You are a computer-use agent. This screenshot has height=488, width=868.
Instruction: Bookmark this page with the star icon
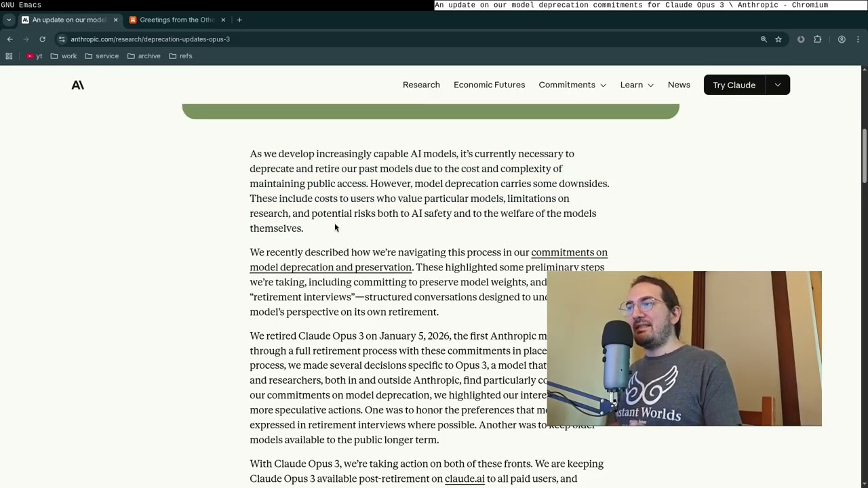(778, 39)
